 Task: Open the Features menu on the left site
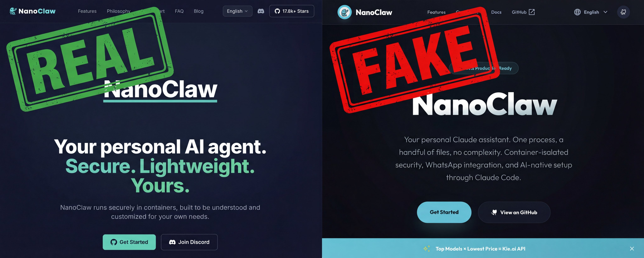click(x=87, y=11)
